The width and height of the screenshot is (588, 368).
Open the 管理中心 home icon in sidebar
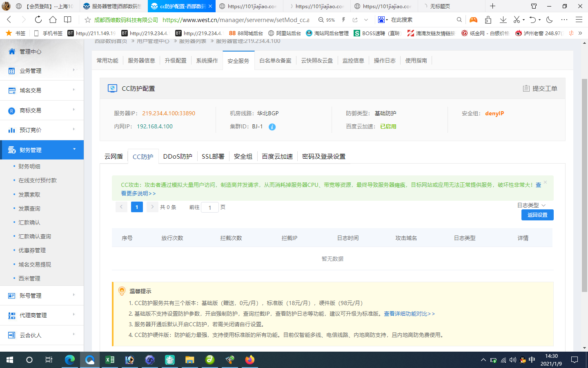click(12, 51)
